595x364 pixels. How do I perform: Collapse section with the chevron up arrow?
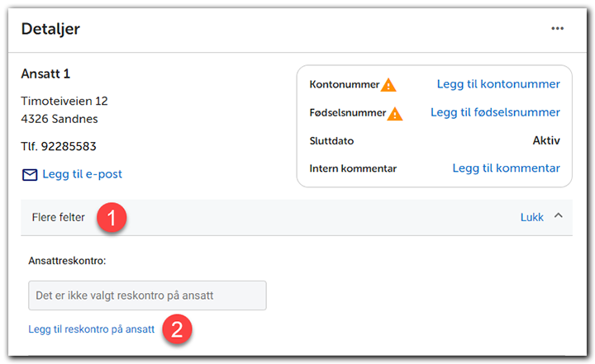coord(559,217)
